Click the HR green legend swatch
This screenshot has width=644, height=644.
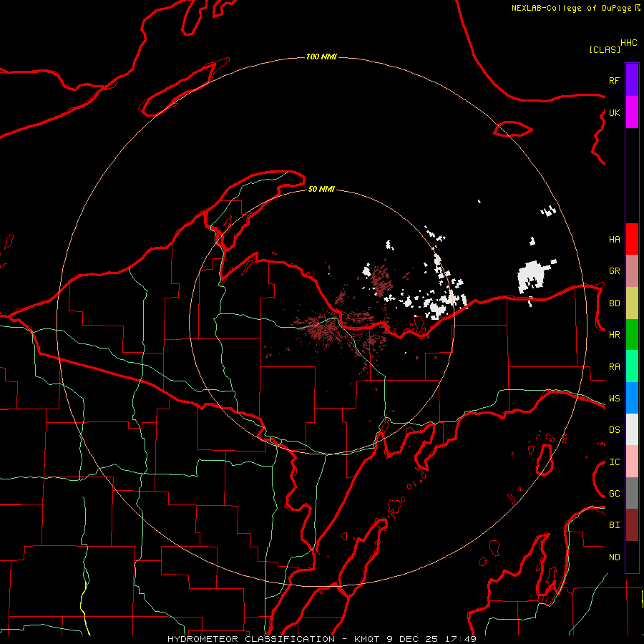(632, 335)
